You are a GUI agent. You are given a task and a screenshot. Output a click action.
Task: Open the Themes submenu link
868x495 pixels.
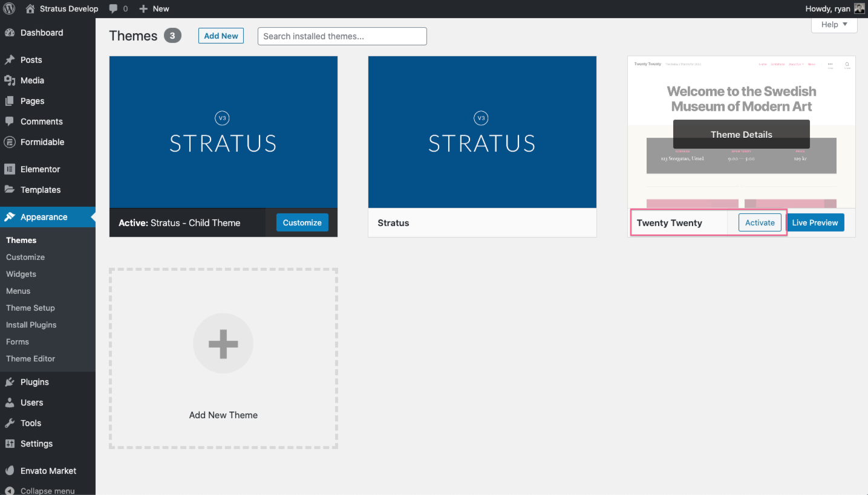[21, 240]
